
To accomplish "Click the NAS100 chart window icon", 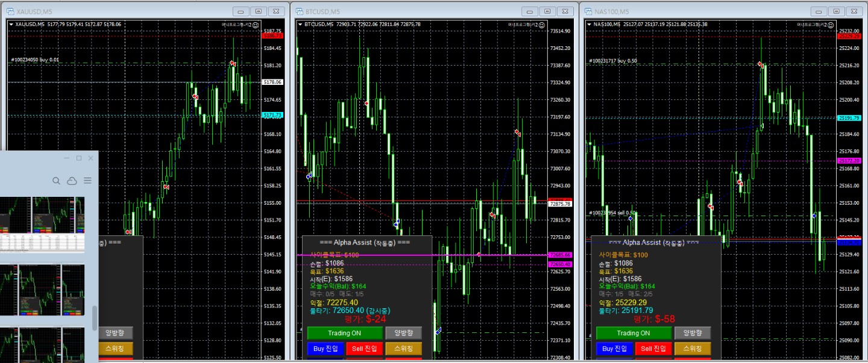I will [588, 11].
